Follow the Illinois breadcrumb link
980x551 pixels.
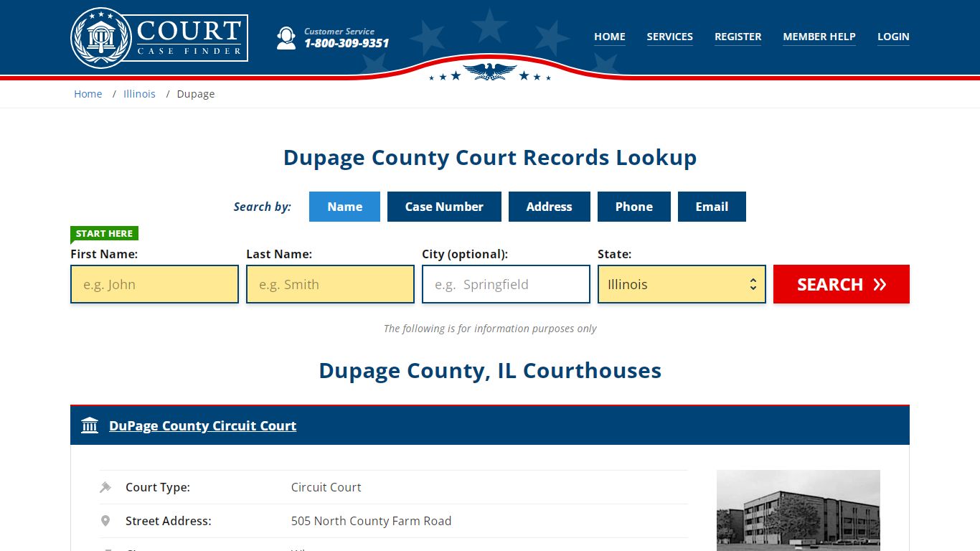139,94
